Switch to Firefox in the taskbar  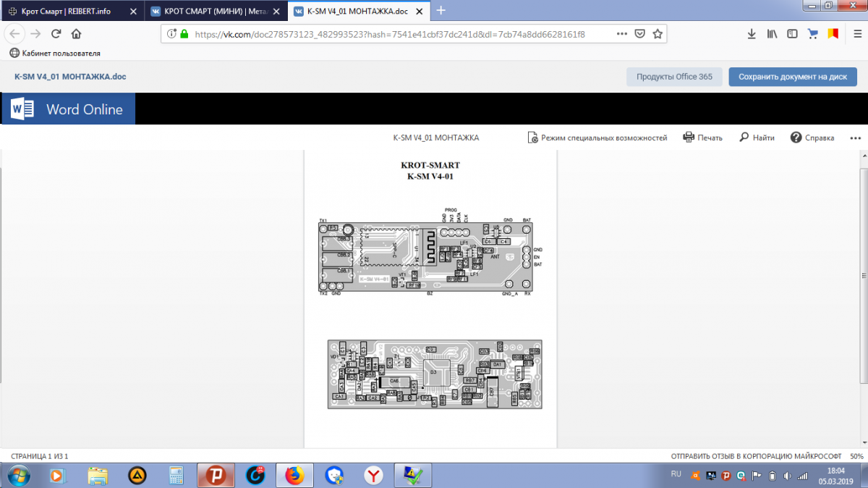[295, 476]
